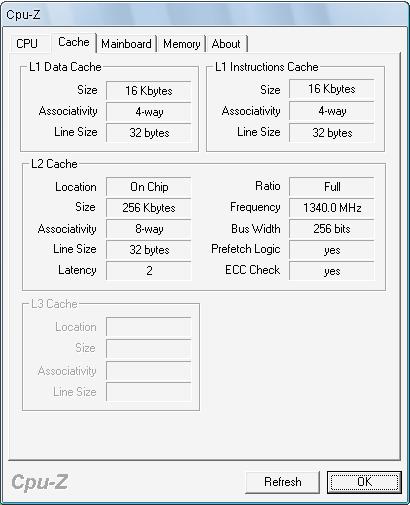
Task: Click the L2 '8-way' associativity field
Action: pos(149,229)
